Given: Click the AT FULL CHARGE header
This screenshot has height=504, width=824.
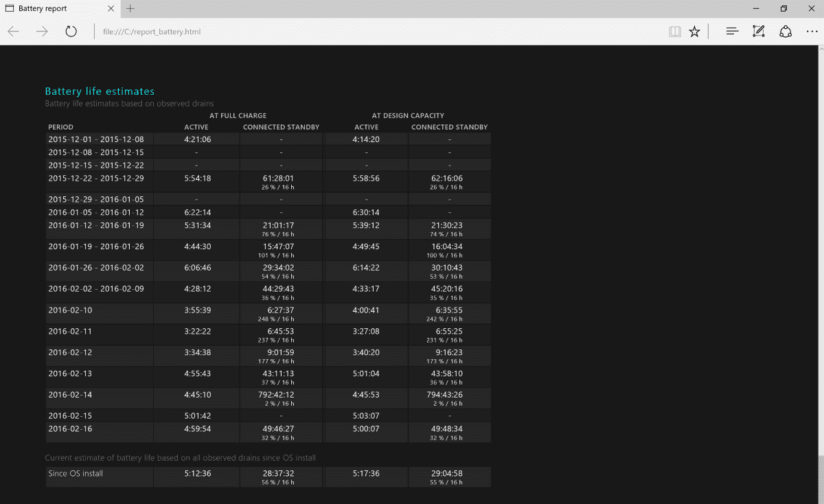Looking at the screenshot, I should (x=238, y=115).
